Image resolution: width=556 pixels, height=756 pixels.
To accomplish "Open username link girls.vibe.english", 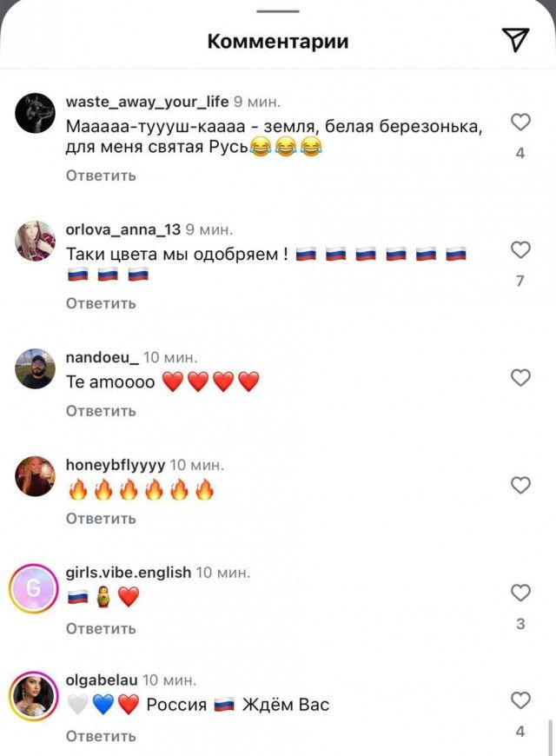I will pyautogui.click(x=129, y=573).
